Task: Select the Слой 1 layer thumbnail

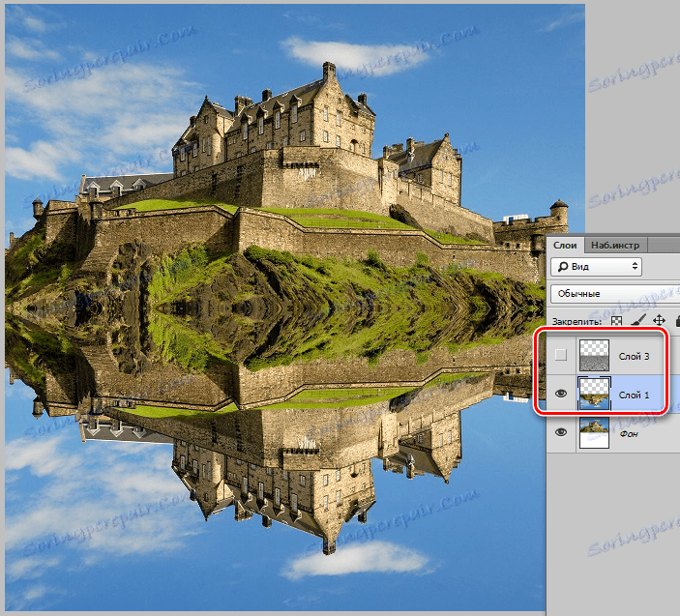Action: [594, 394]
